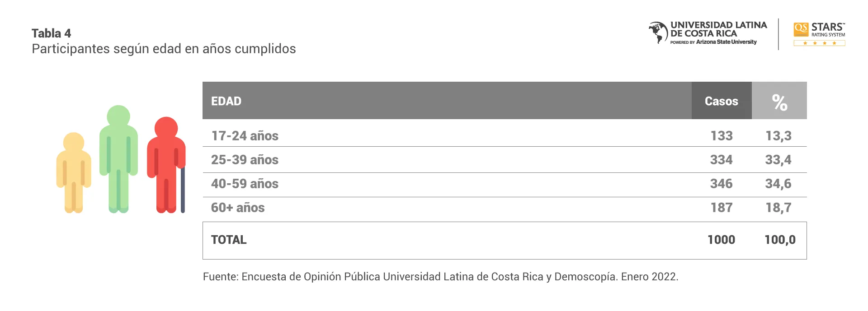The image size is (868, 311).
Task: Click the Universidad Latina de Costa Rica text
Action: click(x=719, y=29)
